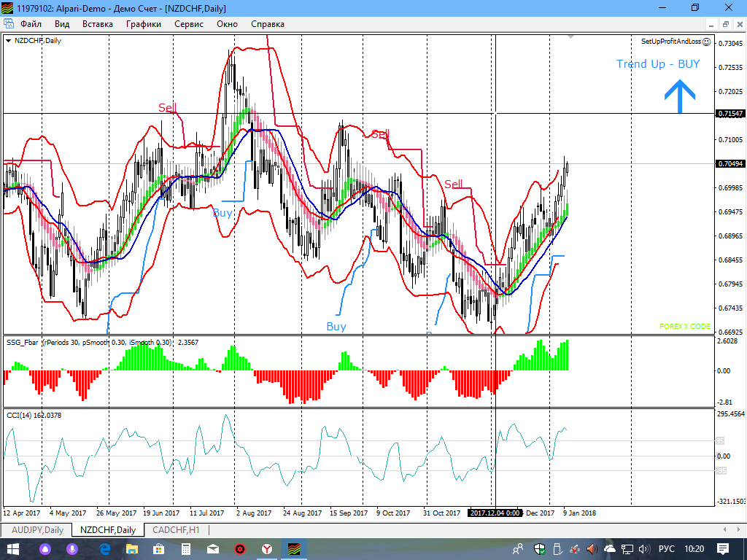Select the NZDCHF,Daily chart tab
Screen dimensions: 747x560
pyautogui.click(x=108, y=529)
